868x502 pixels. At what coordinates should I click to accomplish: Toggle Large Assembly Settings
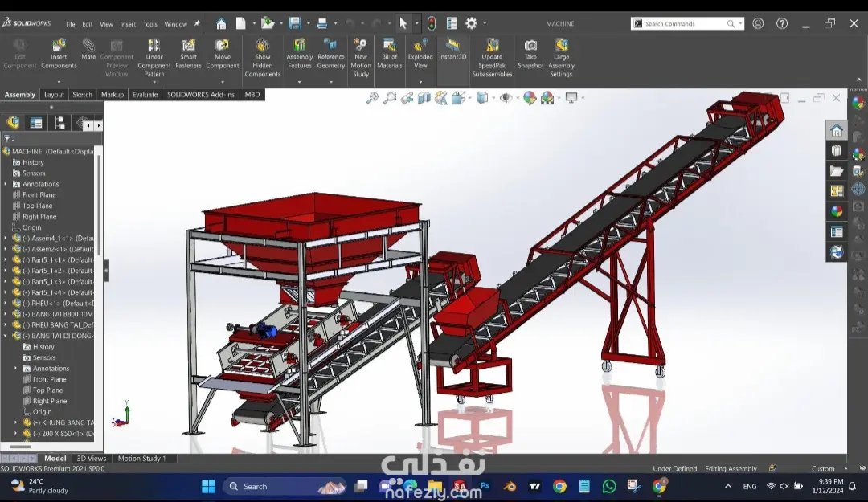[x=561, y=58]
